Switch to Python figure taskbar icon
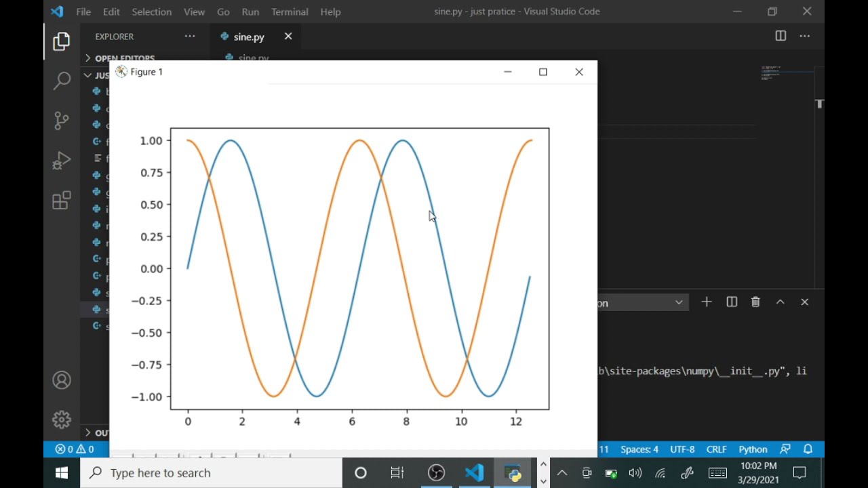868x488 pixels. tap(513, 473)
